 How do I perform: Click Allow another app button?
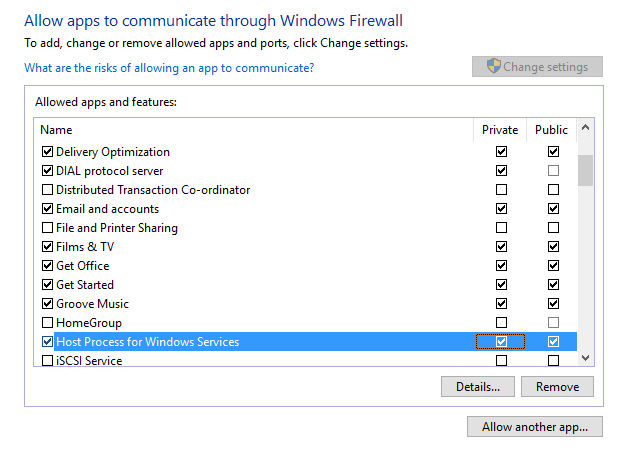534,427
